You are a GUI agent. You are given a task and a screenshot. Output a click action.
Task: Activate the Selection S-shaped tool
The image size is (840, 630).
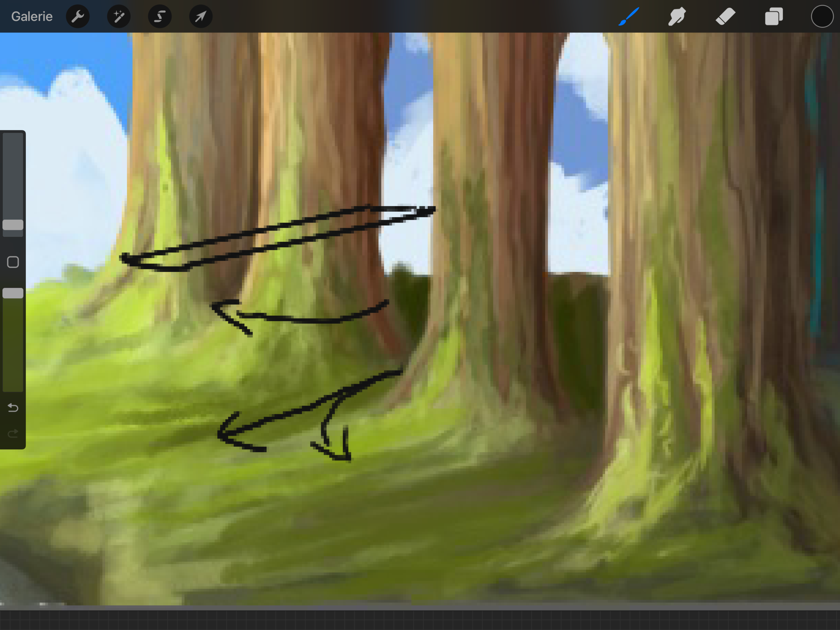click(x=160, y=16)
